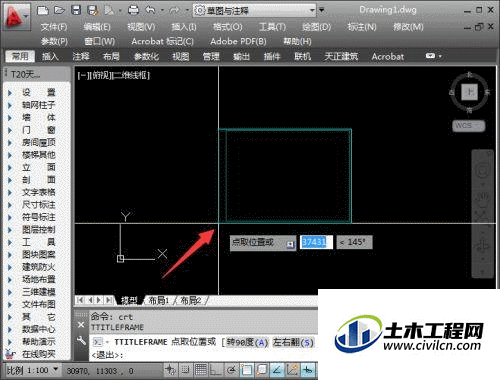This screenshot has height=380, width=500.
Task: Click the Undo arrow icon
Action: (151, 10)
